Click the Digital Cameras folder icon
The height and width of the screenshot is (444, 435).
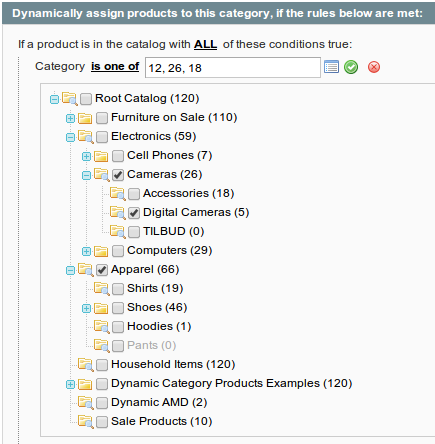[118, 213]
